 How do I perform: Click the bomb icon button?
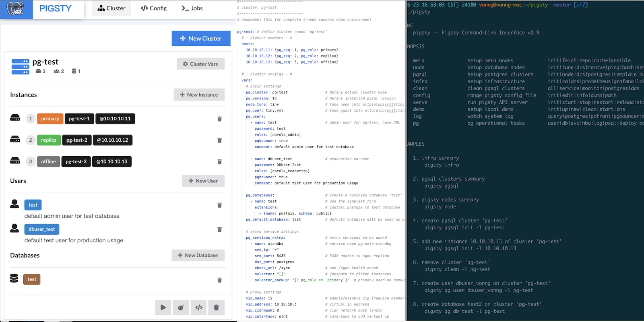coord(181,308)
